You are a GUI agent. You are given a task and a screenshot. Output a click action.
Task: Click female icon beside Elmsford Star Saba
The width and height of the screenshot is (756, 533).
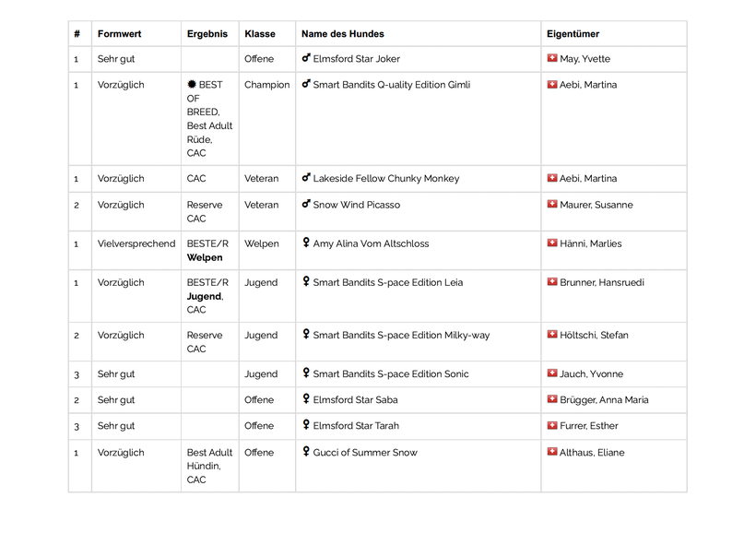tap(306, 399)
